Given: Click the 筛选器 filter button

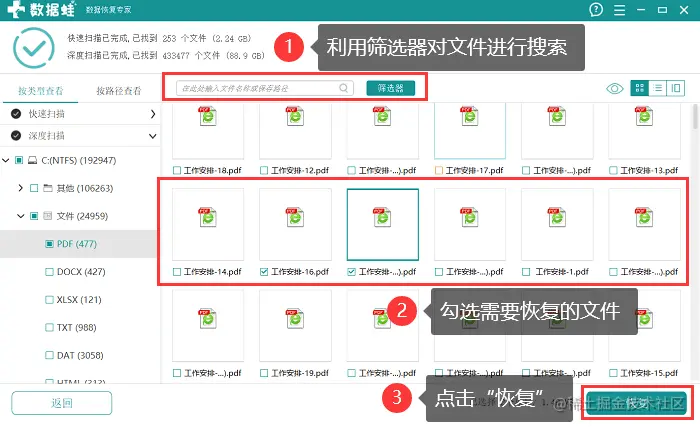Looking at the screenshot, I should click(x=391, y=88).
